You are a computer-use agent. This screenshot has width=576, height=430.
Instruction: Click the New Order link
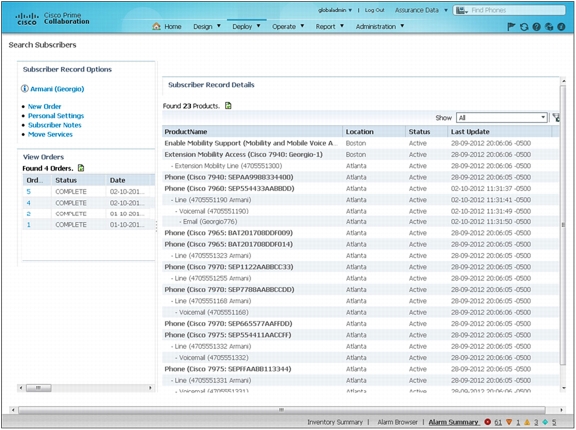pos(44,106)
